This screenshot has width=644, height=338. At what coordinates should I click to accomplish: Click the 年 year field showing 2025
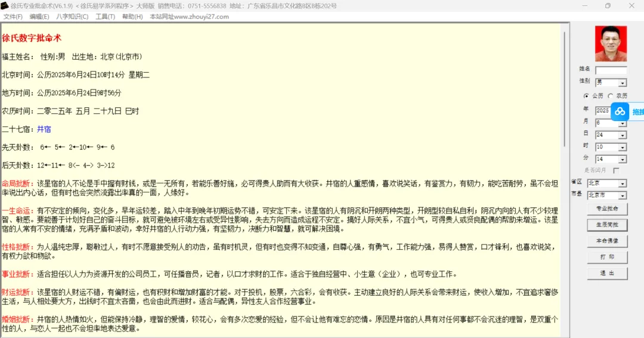[603, 110]
